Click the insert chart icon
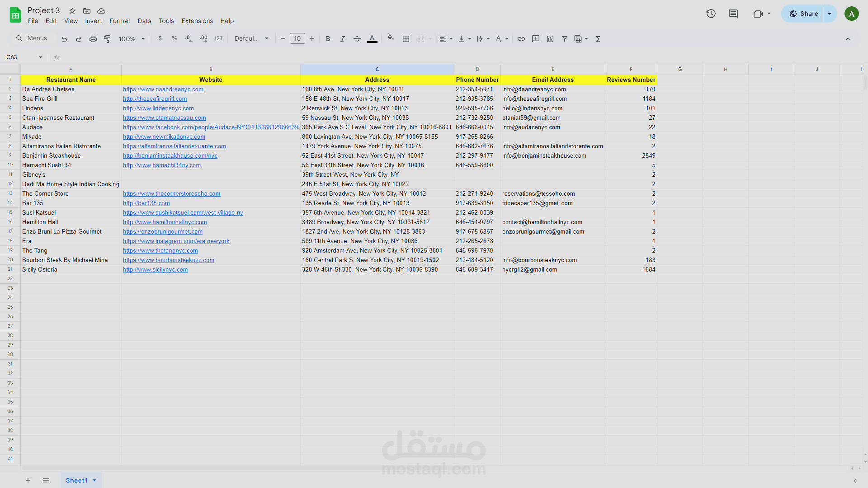 550,39
